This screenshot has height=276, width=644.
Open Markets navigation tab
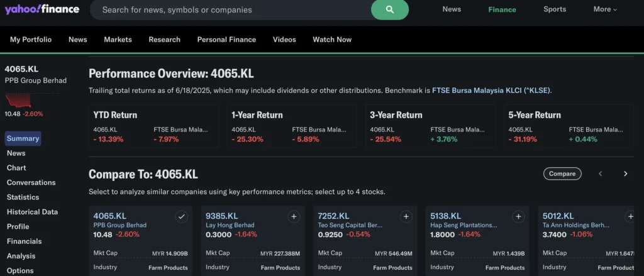tap(118, 40)
